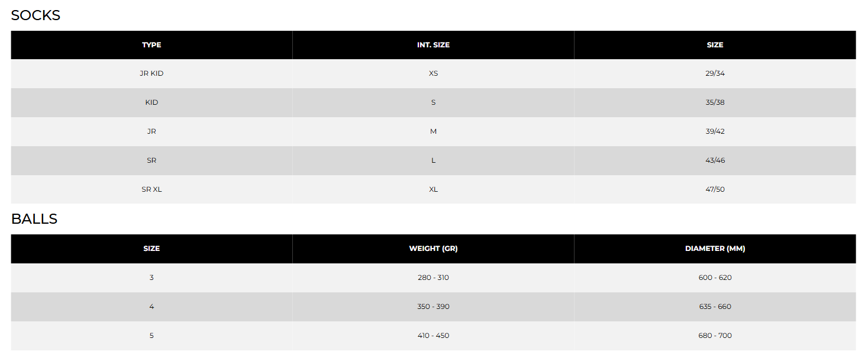Select the 39/42 sock size cell
Screen dimensions: 868x364
[x=715, y=131]
